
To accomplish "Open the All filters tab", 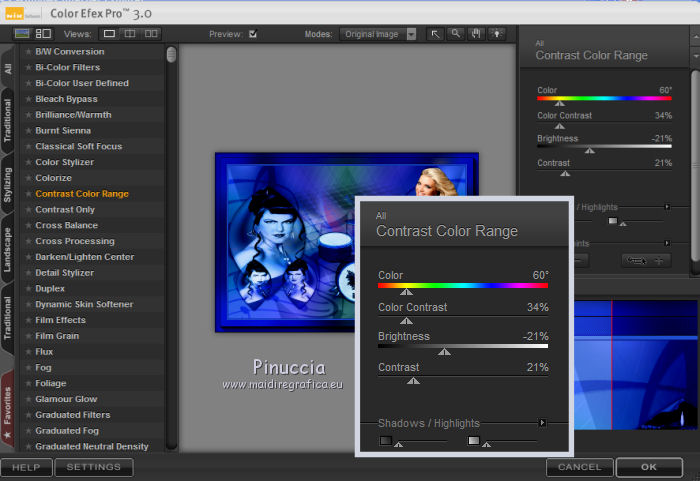I will pos(8,68).
